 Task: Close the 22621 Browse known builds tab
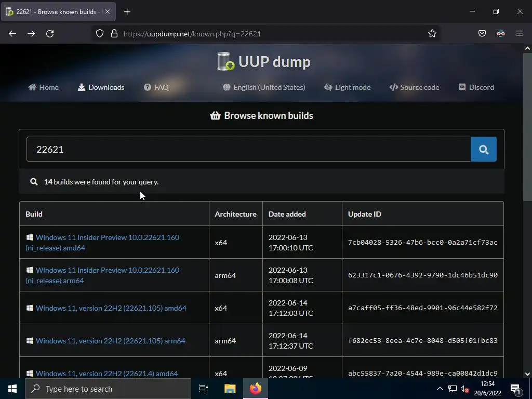[x=108, y=11]
